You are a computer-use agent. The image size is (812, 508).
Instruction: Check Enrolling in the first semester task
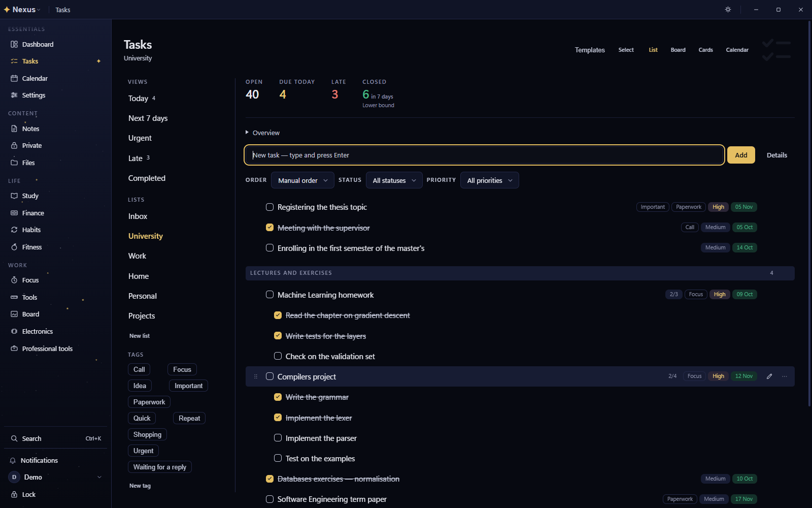(x=270, y=248)
